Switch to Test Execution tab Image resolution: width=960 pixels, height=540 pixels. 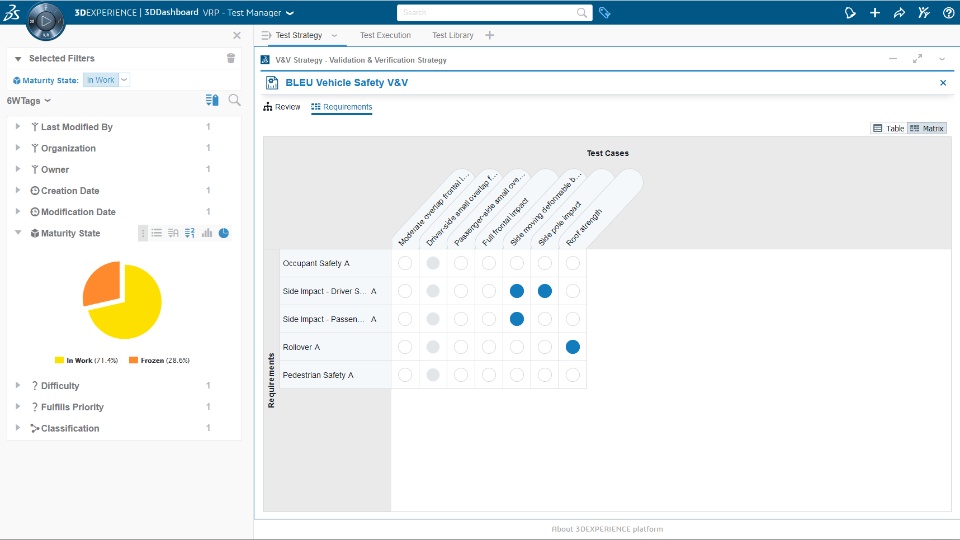pos(386,36)
